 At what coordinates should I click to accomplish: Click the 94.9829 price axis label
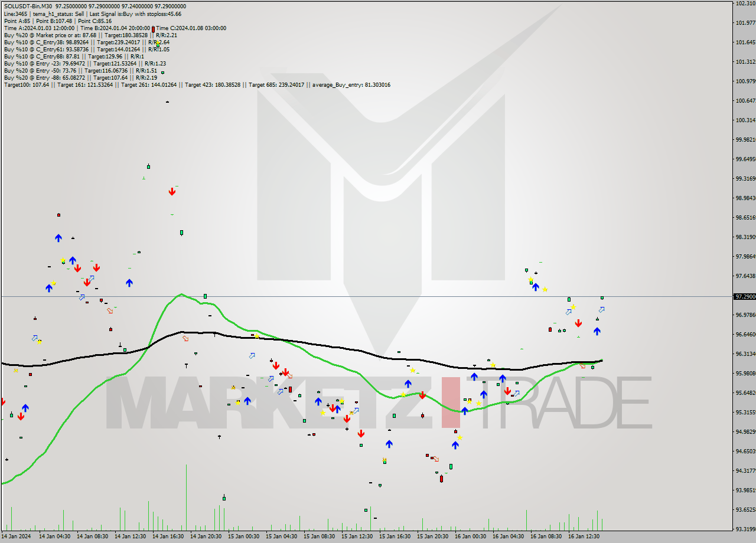(x=745, y=432)
